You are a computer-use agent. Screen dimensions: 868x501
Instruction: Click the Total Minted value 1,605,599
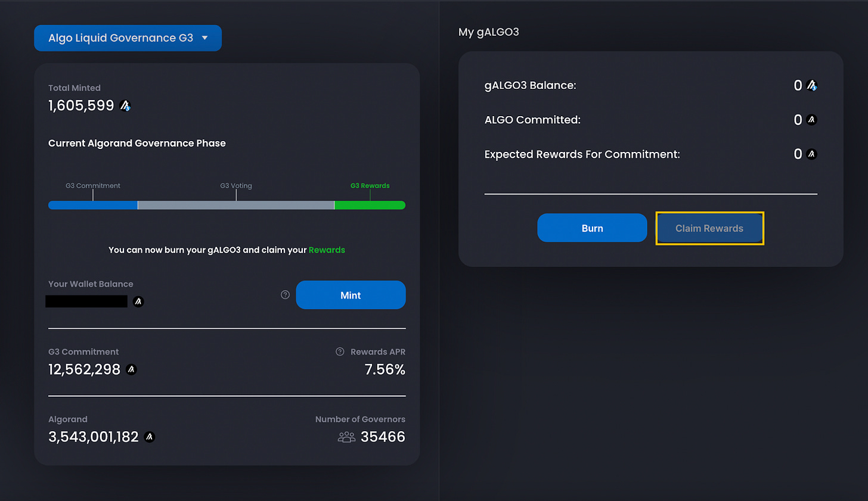[x=81, y=105]
